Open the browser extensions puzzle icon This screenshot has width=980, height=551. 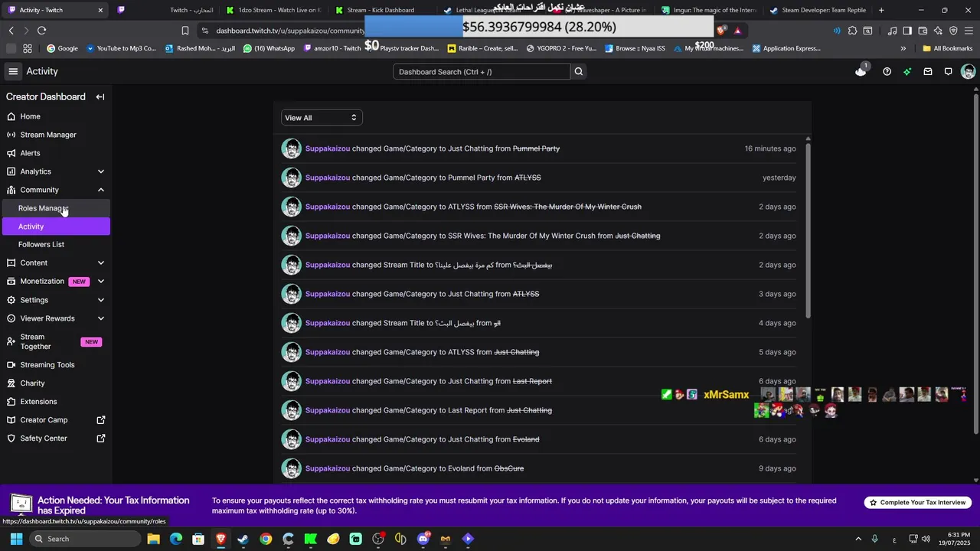pyautogui.click(x=851, y=31)
